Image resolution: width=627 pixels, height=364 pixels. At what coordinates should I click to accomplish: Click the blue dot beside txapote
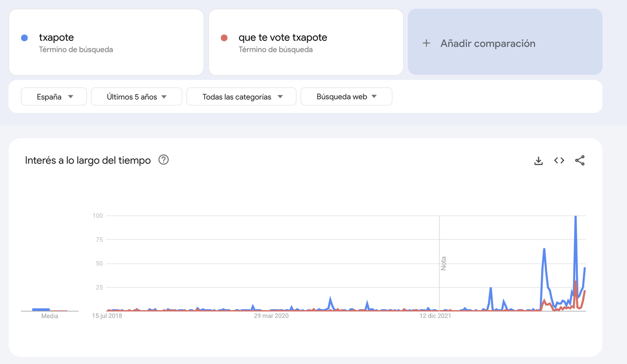(24, 38)
